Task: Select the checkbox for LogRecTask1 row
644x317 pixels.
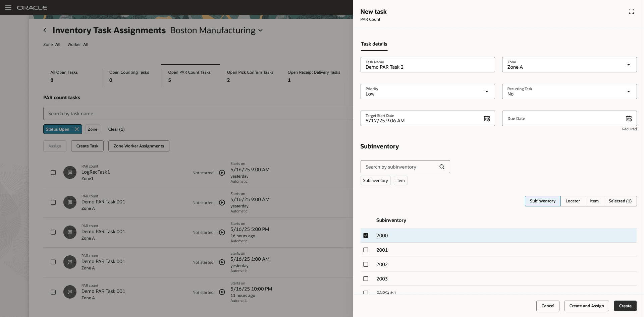Action: click(53, 172)
